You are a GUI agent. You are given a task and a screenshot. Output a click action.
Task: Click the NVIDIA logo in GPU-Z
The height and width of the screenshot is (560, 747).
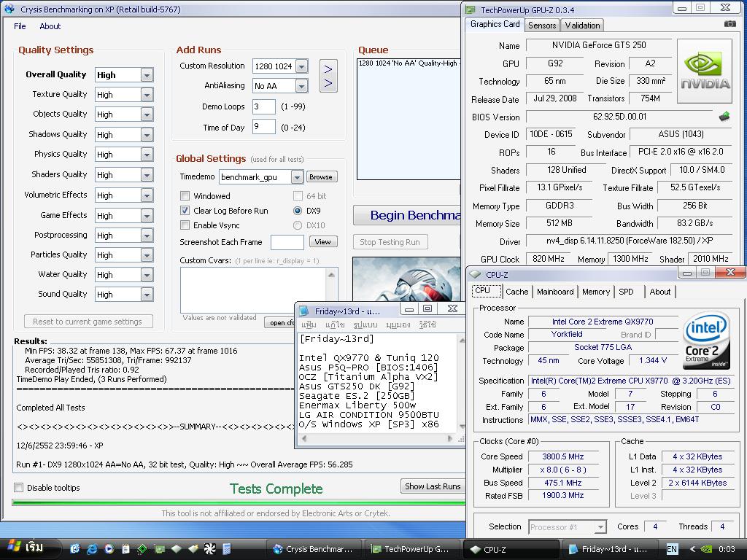coord(704,71)
